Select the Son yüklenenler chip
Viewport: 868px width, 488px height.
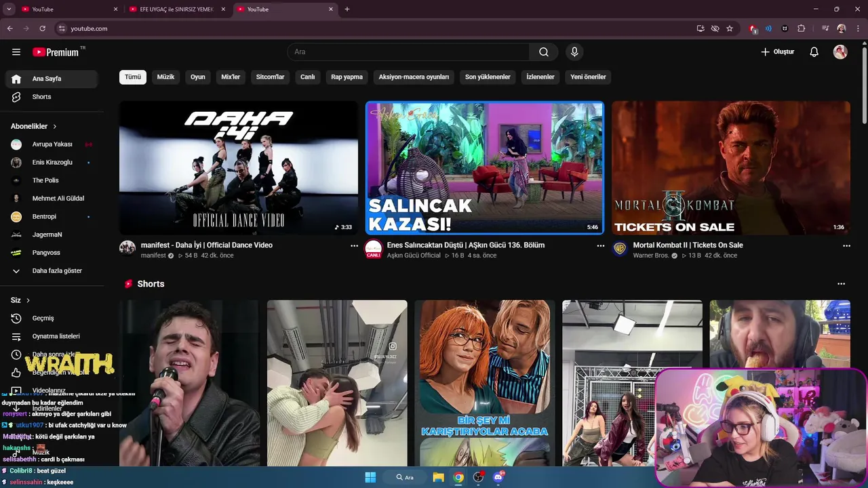(488, 77)
